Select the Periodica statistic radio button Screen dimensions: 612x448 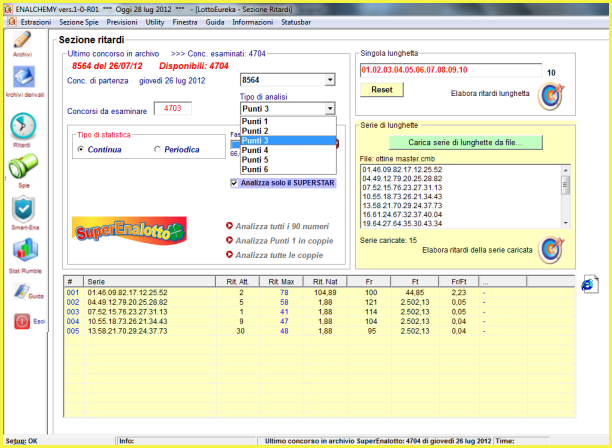tap(157, 149)
